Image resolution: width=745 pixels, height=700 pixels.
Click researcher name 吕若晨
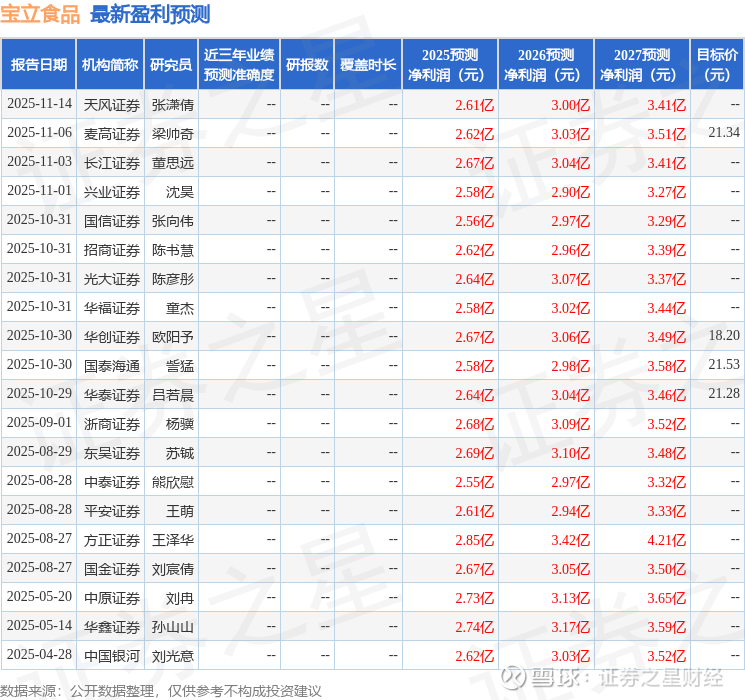click(x=173, y=395)
